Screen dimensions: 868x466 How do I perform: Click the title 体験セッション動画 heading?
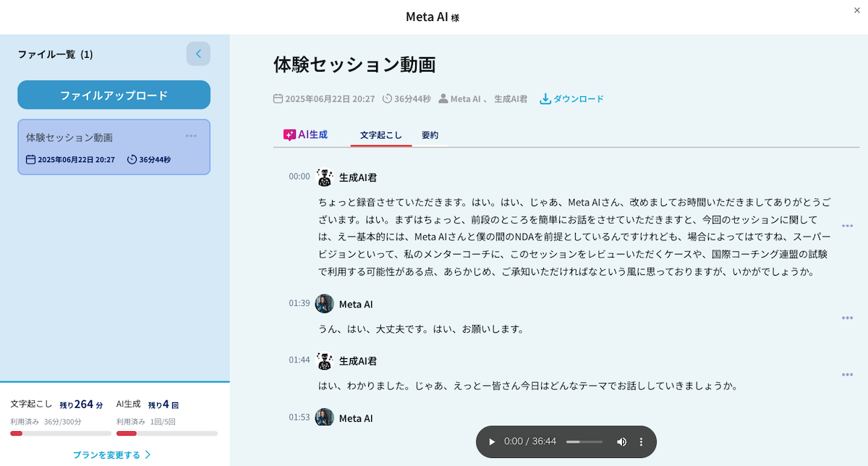(x=354, y=64)
